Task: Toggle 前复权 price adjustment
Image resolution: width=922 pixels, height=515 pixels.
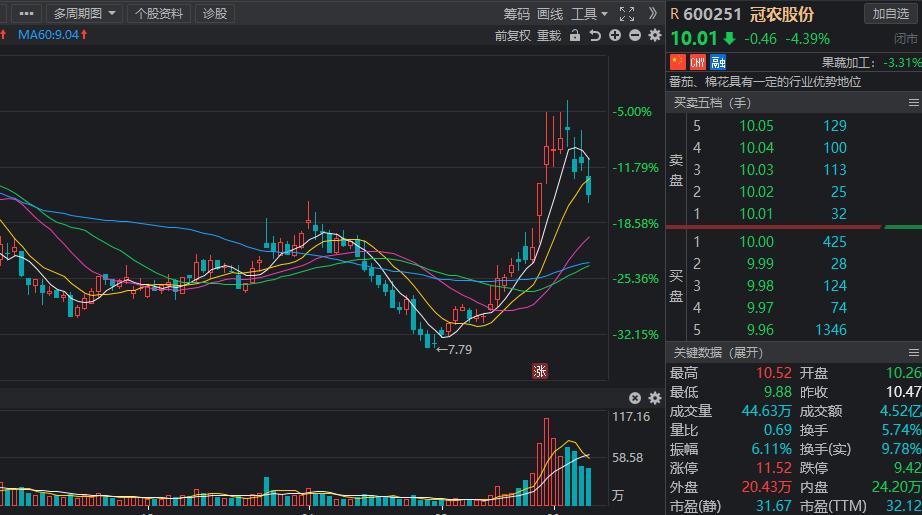Action: 512,35
